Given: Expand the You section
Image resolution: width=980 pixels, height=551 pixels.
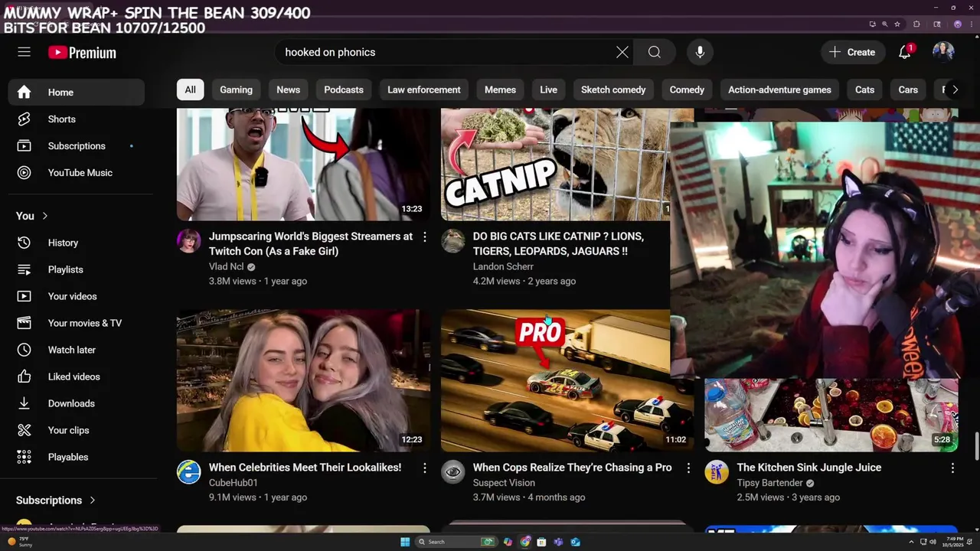Looking at the screenshot, I should (32, 216).
